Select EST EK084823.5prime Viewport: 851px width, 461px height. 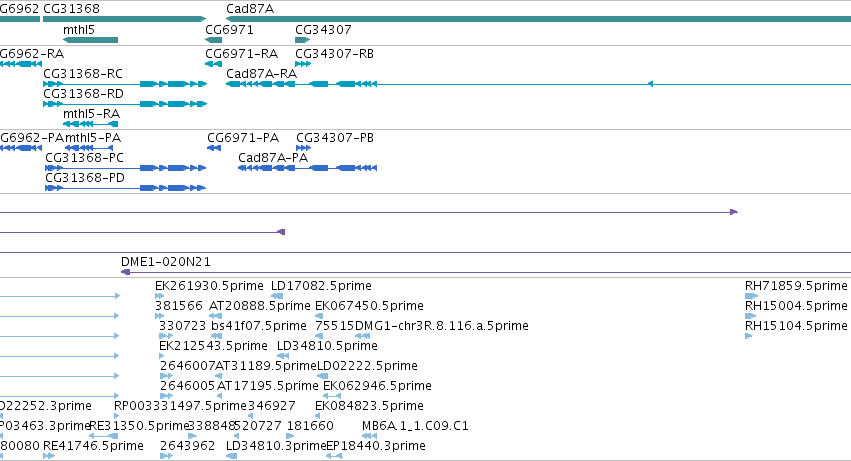coord(369,406)
